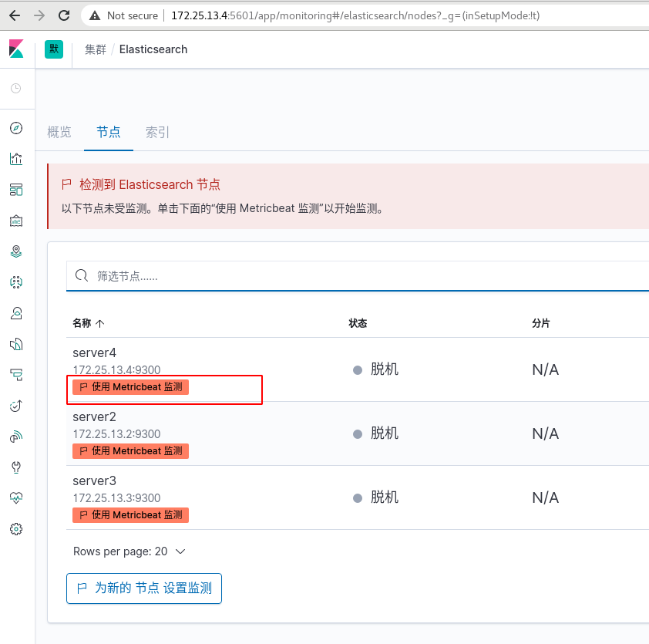Image resolution: width=649 pixels, height=644 pixels.
Task: Open server2 node link
Action: click(x=94, y=417)
